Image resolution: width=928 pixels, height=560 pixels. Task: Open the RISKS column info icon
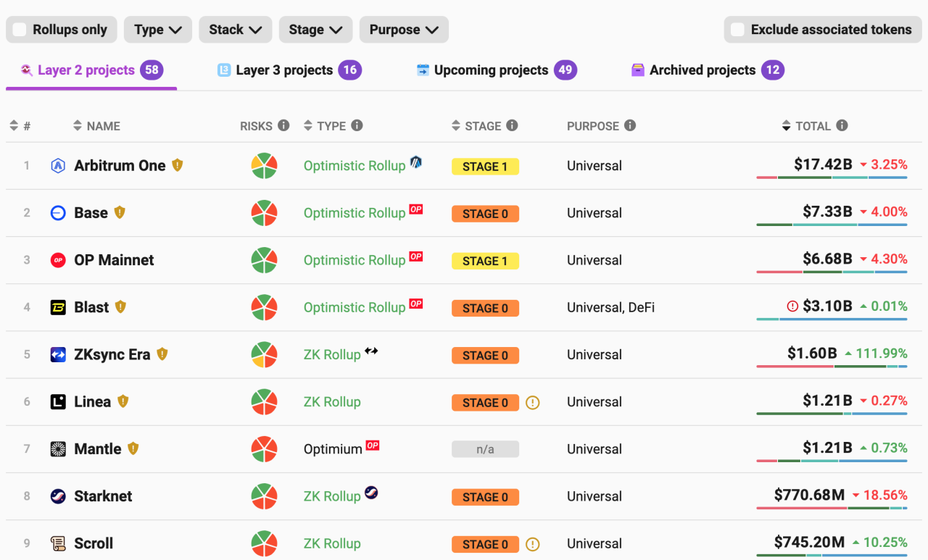point(283,125)
